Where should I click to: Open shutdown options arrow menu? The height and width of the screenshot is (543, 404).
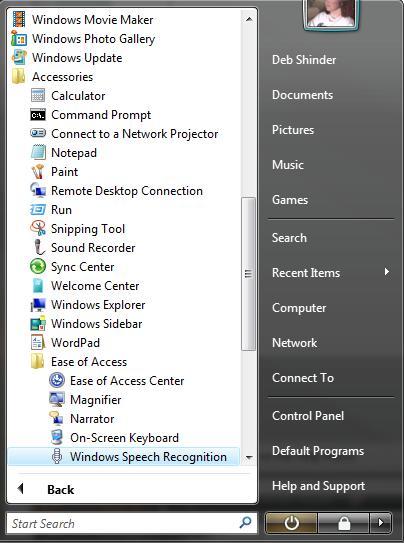[381, 523]
